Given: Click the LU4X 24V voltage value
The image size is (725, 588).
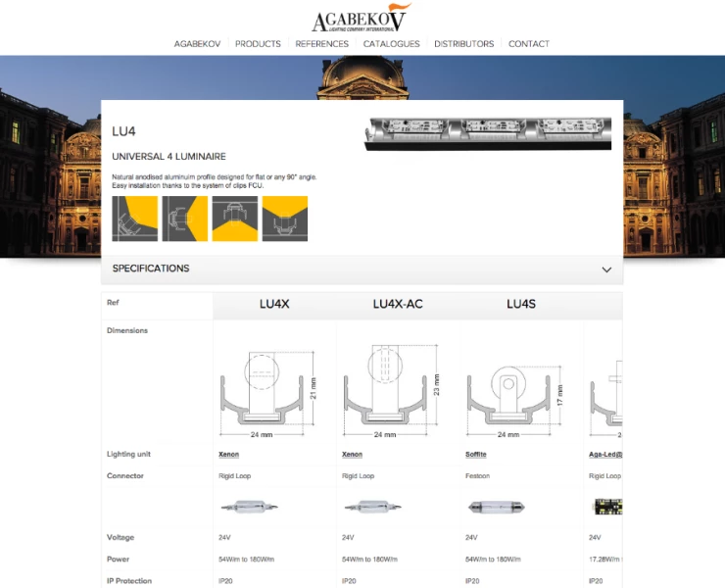Looking at the screenshot, I should coord(224,538).
